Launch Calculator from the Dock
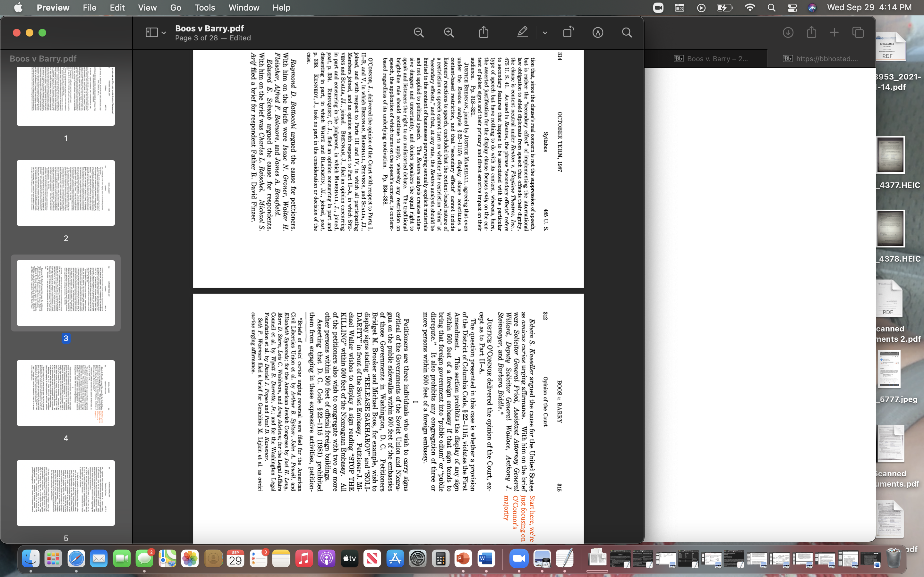This screenshot has height=577, width=924. (x=441, y=558)
